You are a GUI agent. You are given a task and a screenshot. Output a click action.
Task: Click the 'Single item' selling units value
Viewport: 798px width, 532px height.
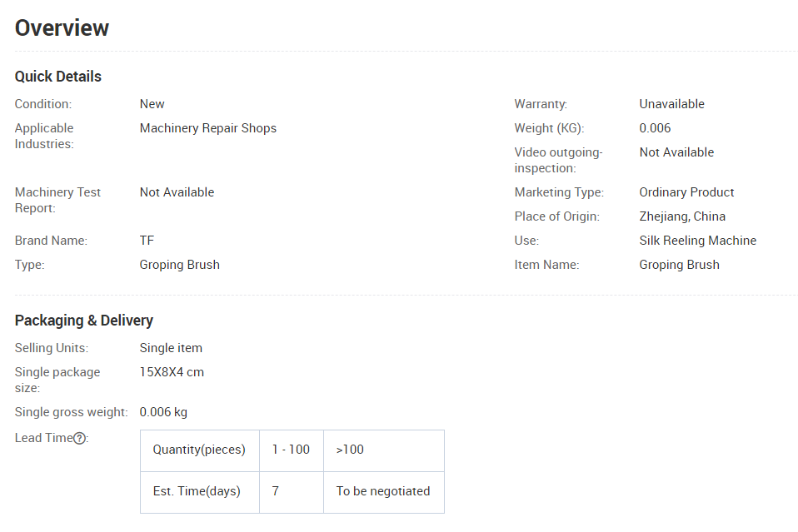pyautogui.click(x=171, y=348)
